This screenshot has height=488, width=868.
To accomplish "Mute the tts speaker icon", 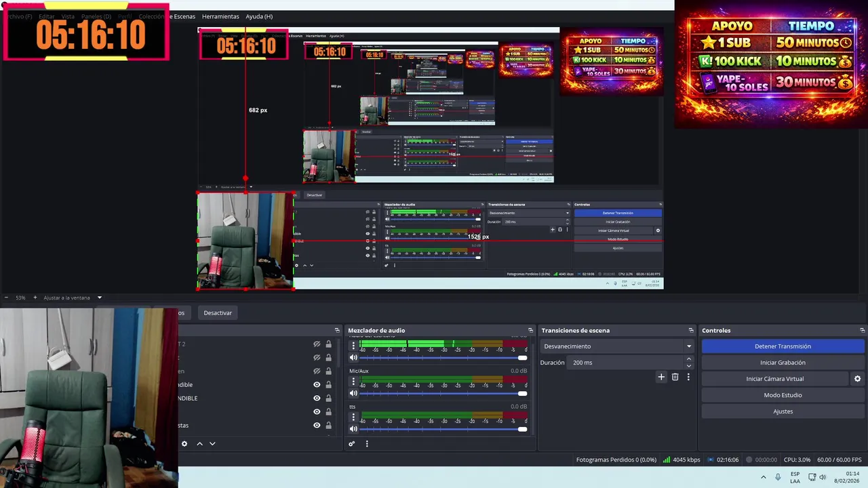I will pos(353,428).
